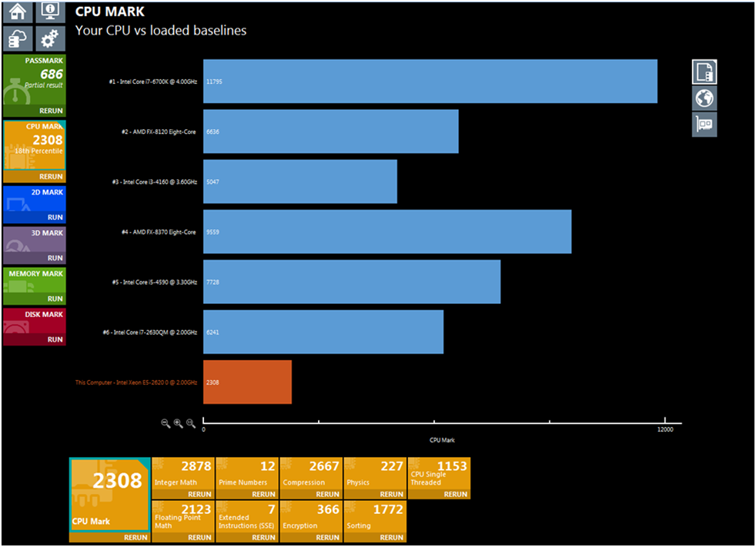Screen dimensions: 756x547
Task: Select the Integer Math 2878 tile
Action: click(182, 473)
